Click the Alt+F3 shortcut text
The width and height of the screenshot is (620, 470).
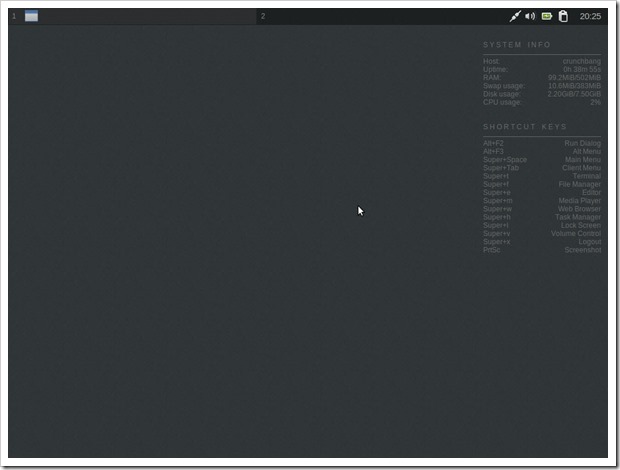pos(493,151)
